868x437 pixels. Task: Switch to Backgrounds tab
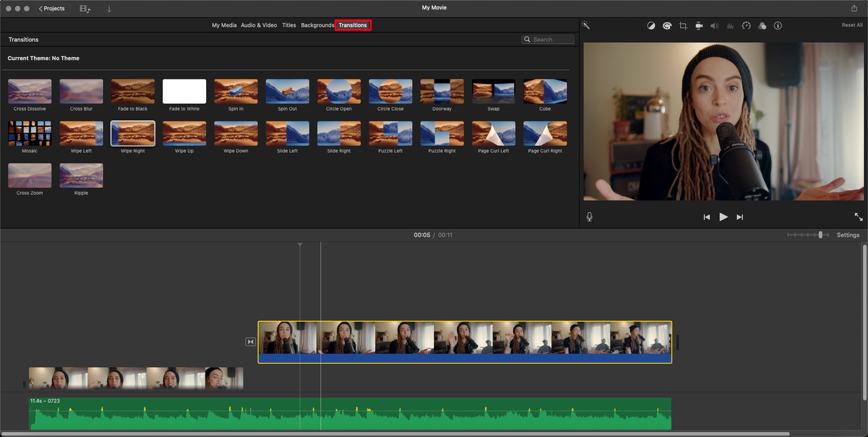pyautogui.click(x=317, y=25)
